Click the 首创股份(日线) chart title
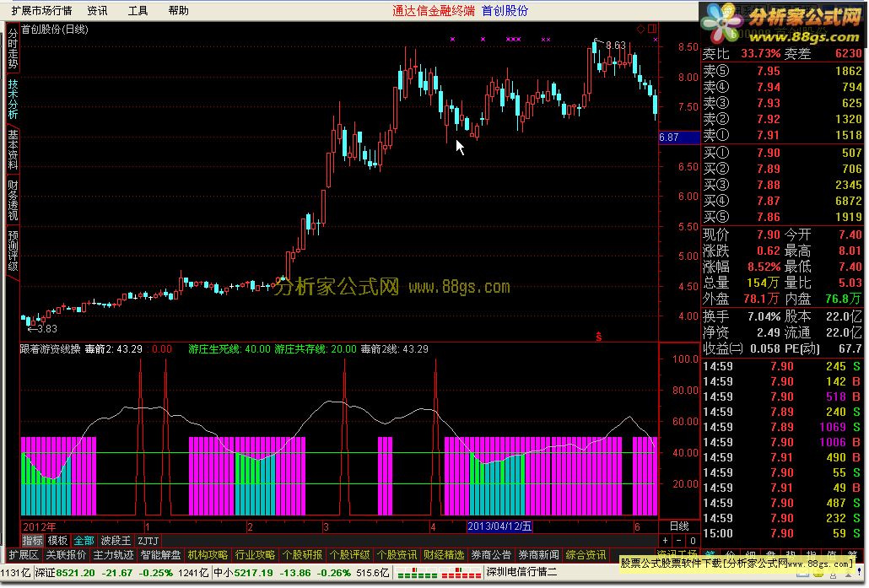This screenshot has width=869, height=588. coord(54,30)
